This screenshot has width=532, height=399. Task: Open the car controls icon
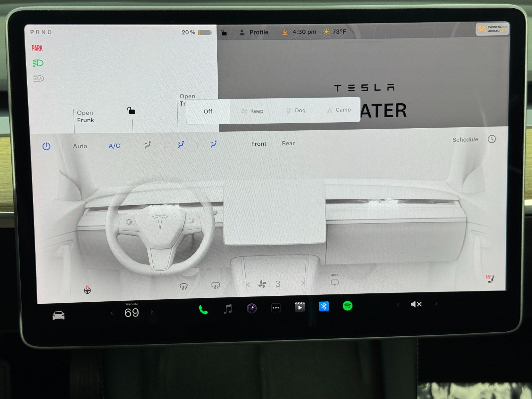(x=59, y=315)
